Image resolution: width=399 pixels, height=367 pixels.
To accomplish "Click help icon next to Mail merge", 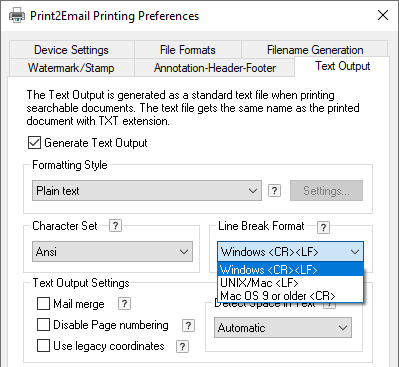I will [124, 304].
